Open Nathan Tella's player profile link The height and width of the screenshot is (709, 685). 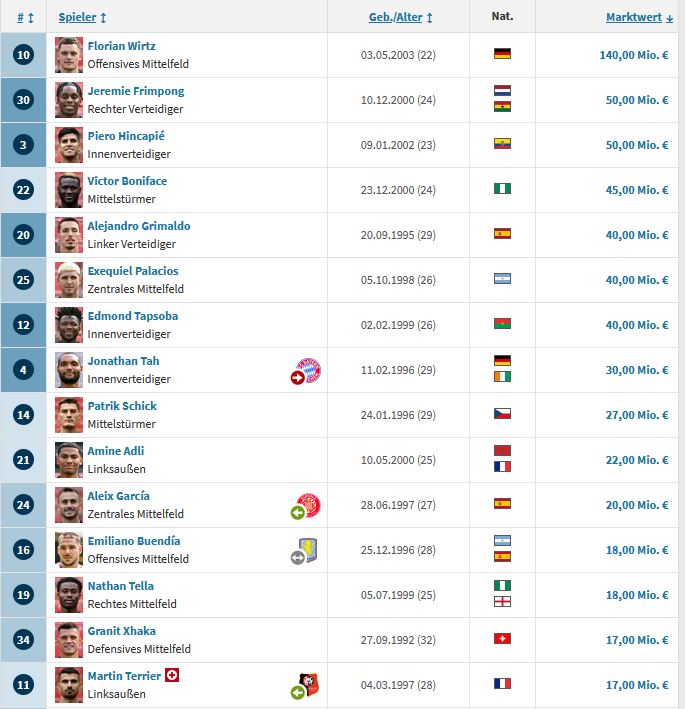pos(120,586)
